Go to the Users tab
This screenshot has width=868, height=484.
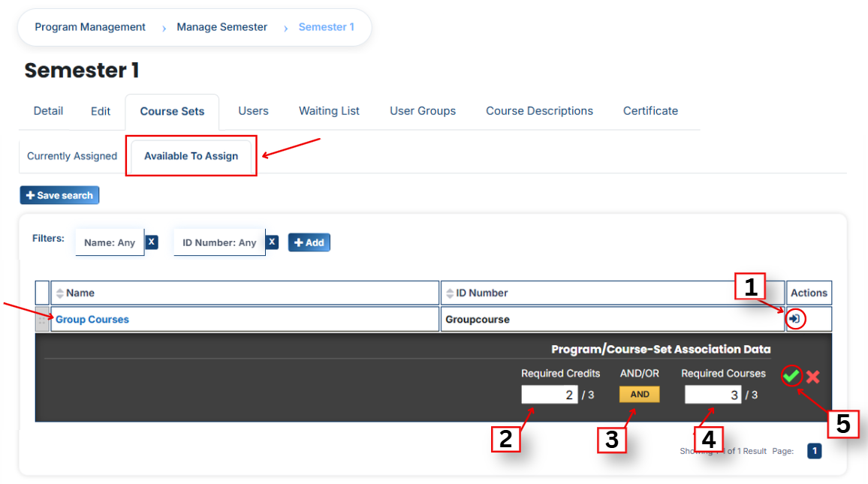click(253, 111)
